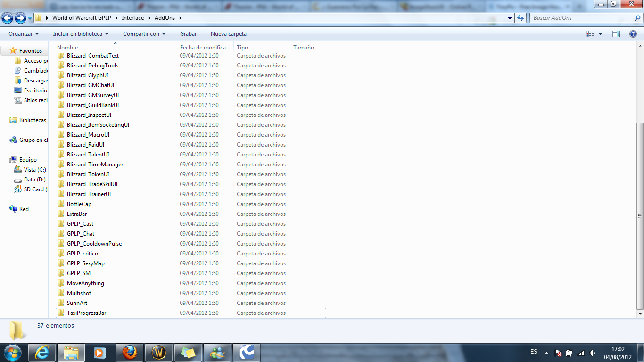Open the Help question mark icon
The width and height of the screenshot is (644, 362).
tap(633, 34)
